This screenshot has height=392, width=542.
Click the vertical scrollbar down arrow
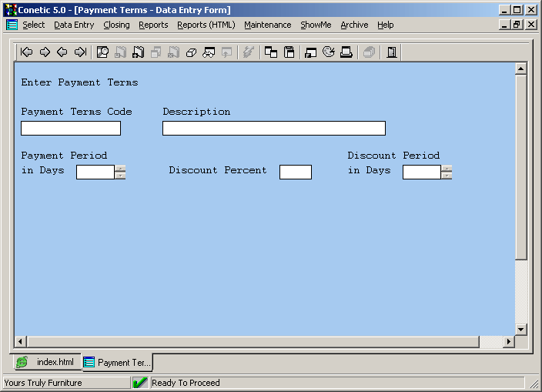[520, 329]
